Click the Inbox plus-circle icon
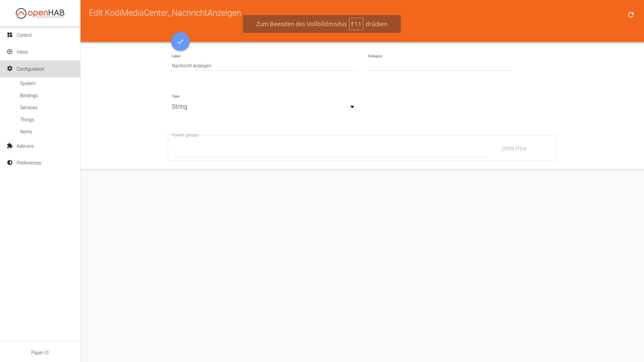The image size is (644, 362). pyautogui.click(x=10, y=52)
